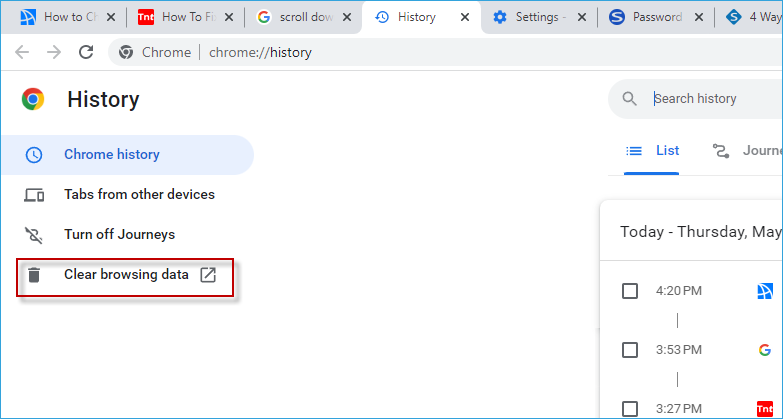Switch to the scroll dow Google tab
783x419 pixels.
click(x=303, y=17)
